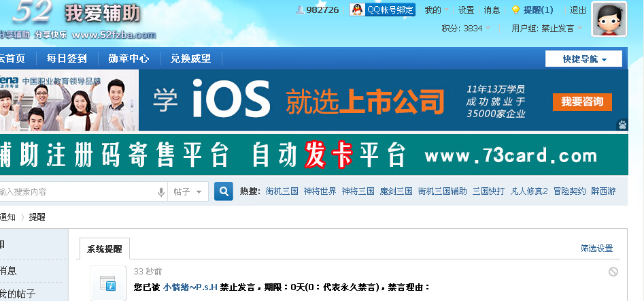Screen dimensions: 644x301
Task: Click the 提醒 breadcrumb item
Action: pyautogui.click(x=37, y=217)
